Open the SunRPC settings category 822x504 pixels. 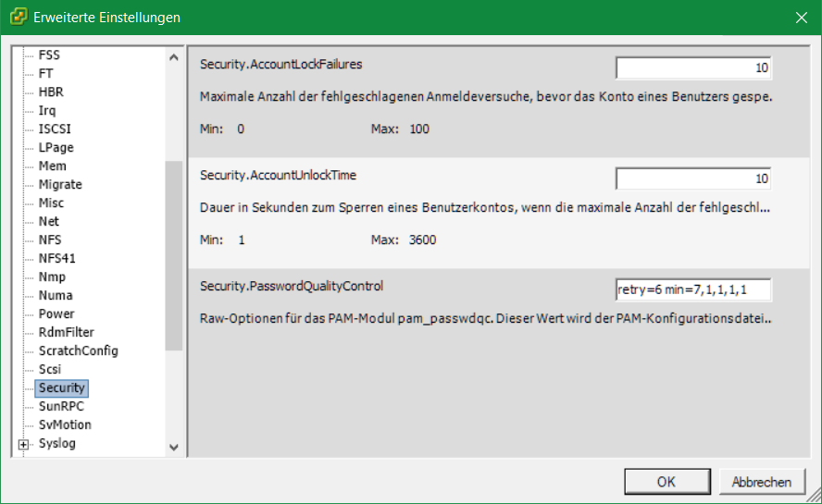[61, 407]
